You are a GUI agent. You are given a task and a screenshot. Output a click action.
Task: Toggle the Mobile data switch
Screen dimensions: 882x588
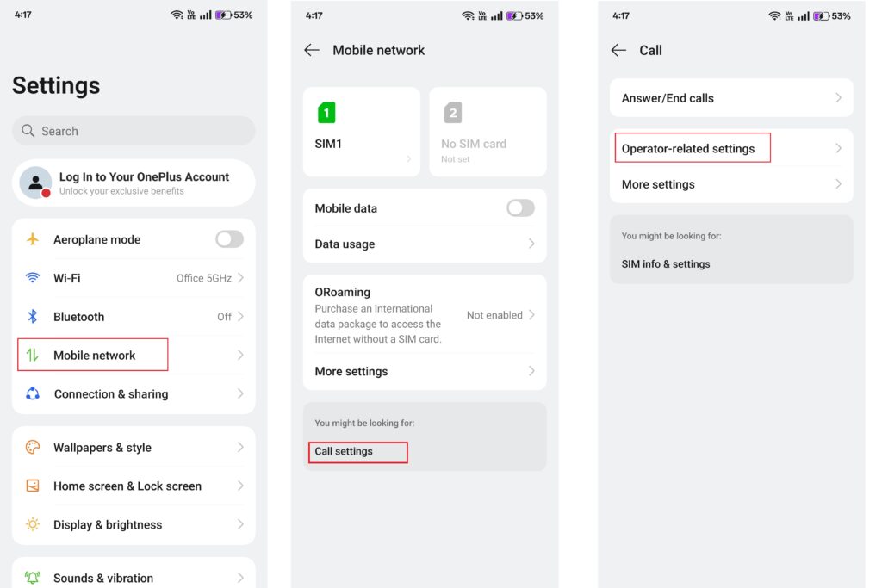(x=520, y=208)
